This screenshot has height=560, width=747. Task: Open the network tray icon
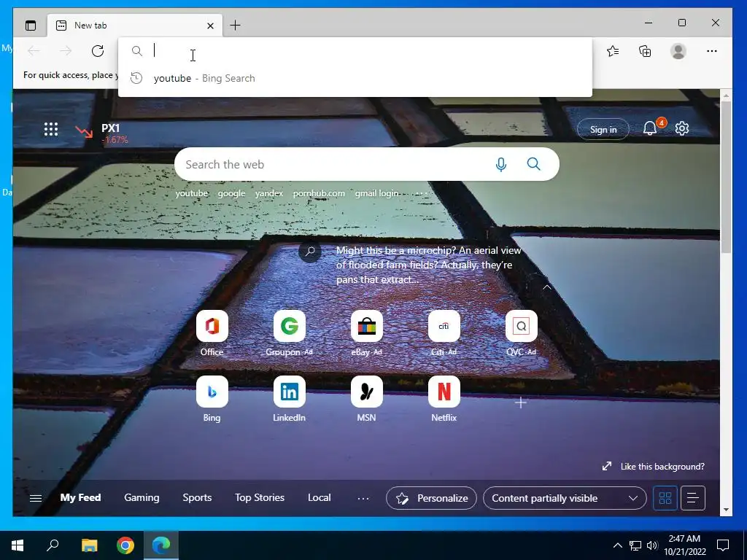click(x=635, y=545)
